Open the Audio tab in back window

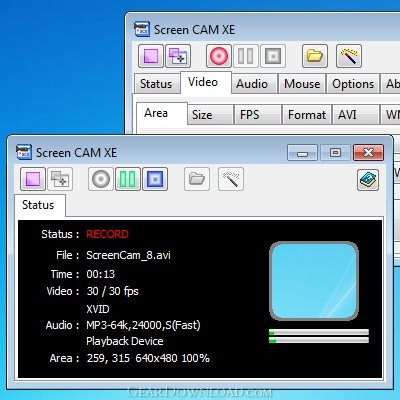click(x=253, y=84)
